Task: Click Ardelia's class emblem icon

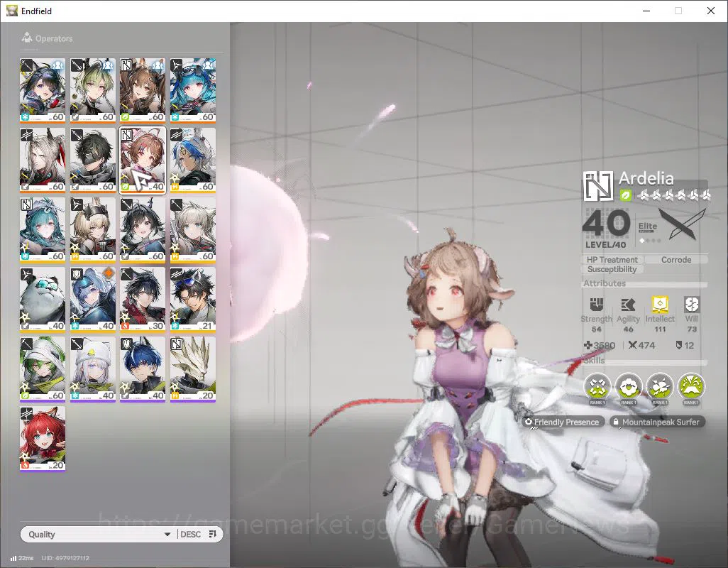Action: tap(598, 186)
